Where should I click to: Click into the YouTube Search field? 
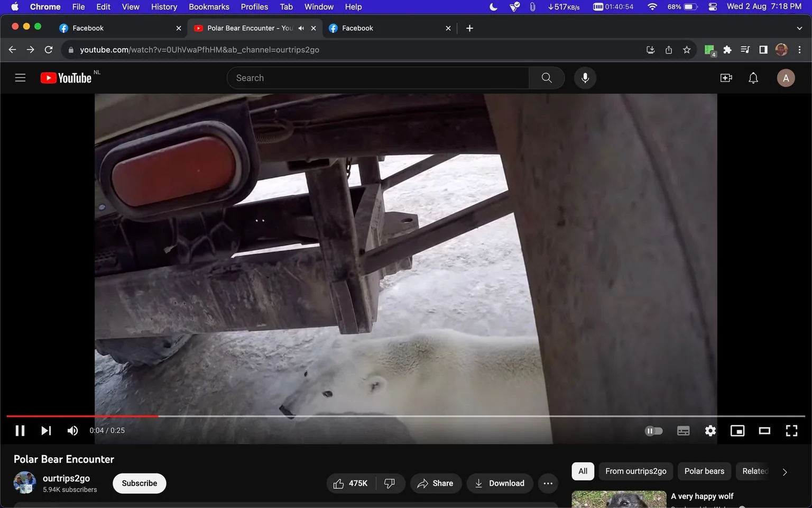point(378,78)
